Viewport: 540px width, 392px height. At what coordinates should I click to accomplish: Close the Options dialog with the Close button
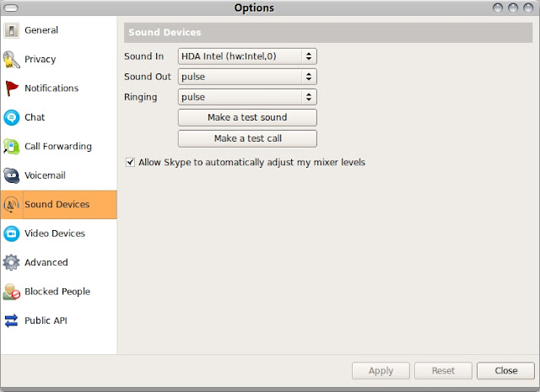[506, 371]
